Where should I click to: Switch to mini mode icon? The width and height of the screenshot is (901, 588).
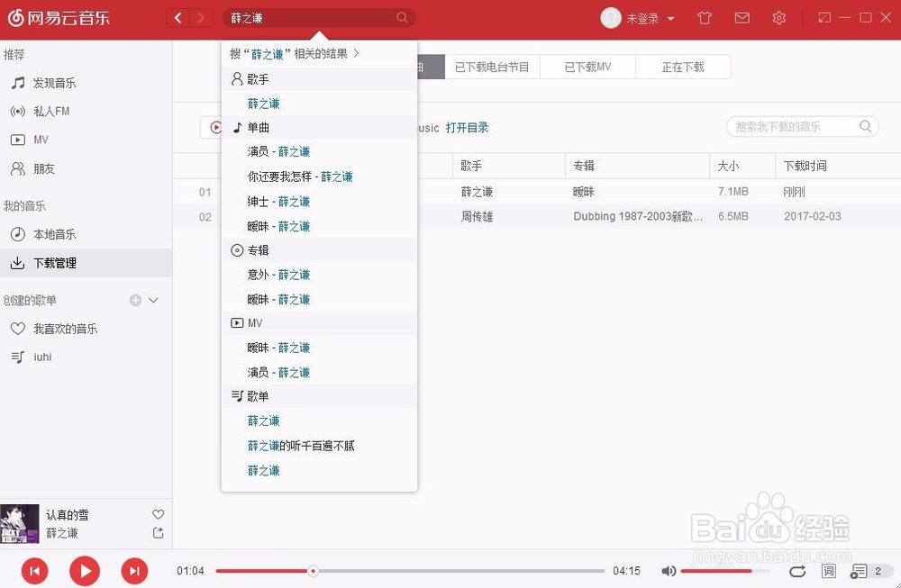point(824,18)
